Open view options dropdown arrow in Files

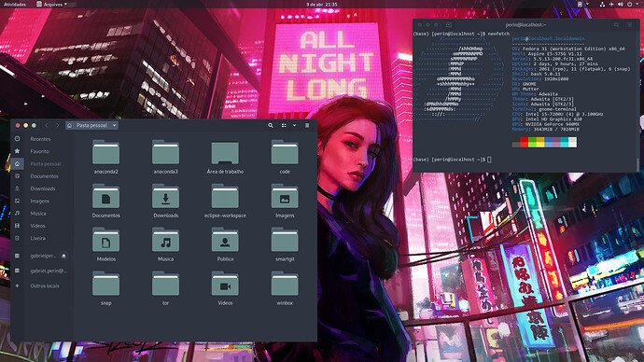pyautogui.click(x=295, y=125)
